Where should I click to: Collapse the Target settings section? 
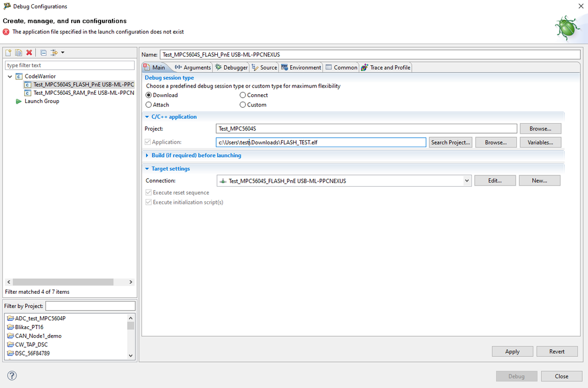[147, 169]
